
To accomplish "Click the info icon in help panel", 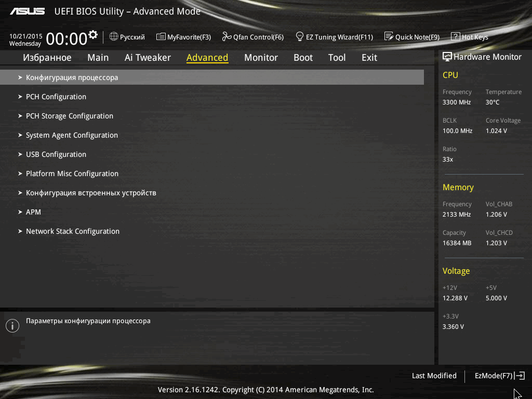I will [12, 326].
